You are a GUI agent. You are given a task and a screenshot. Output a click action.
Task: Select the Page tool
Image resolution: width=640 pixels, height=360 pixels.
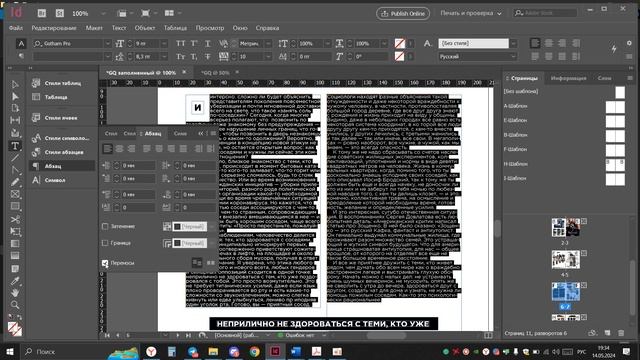(15, 108)
